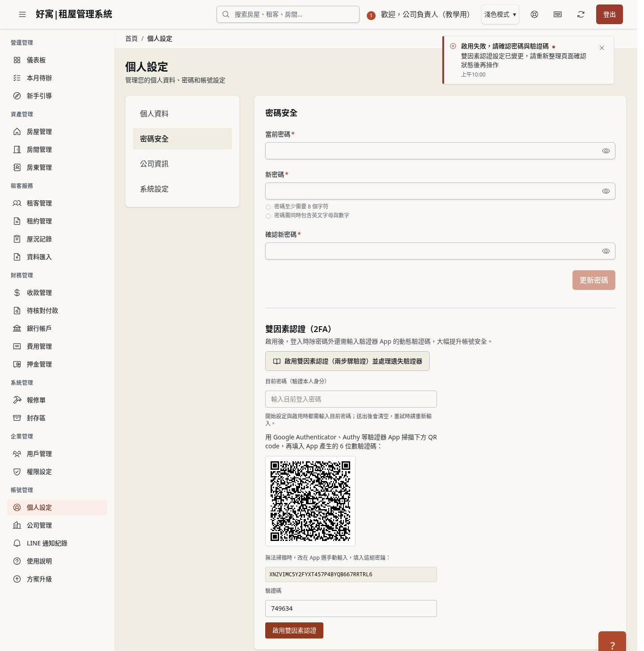Go to 租客管理 in sidebar
This screenshot has width=644, height=651.
point(57,203)
